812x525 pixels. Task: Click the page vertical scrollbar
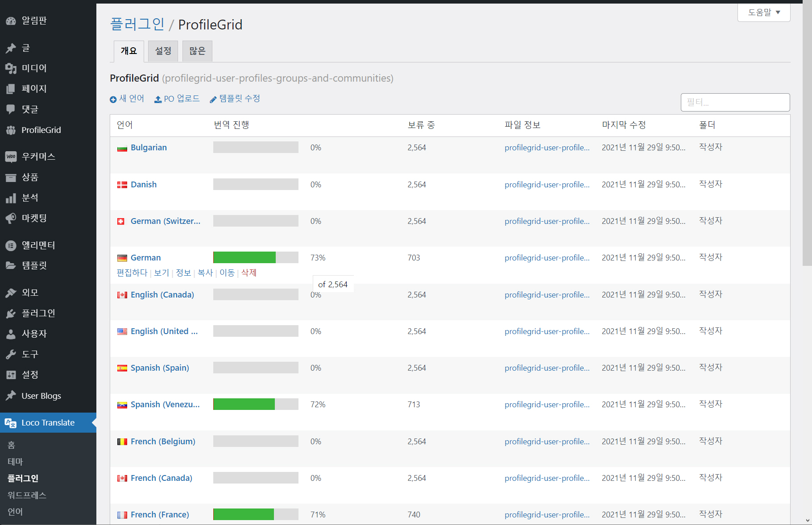click(x=807, y=134)
